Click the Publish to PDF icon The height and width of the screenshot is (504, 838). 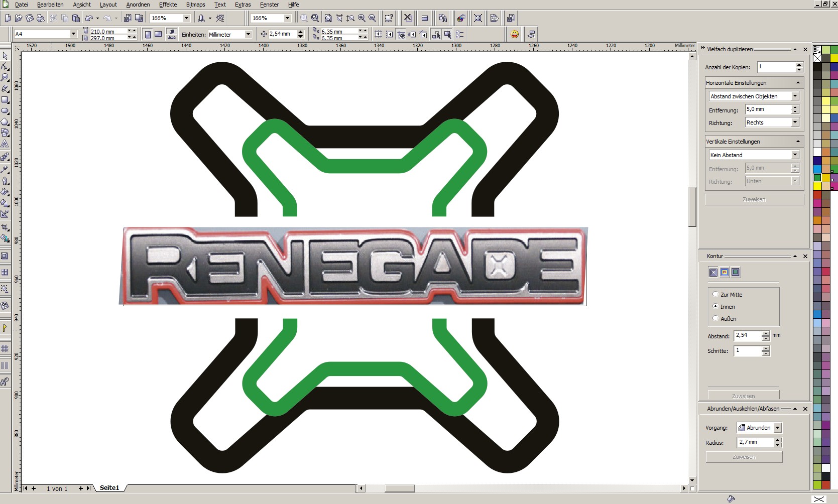point(494,18)
